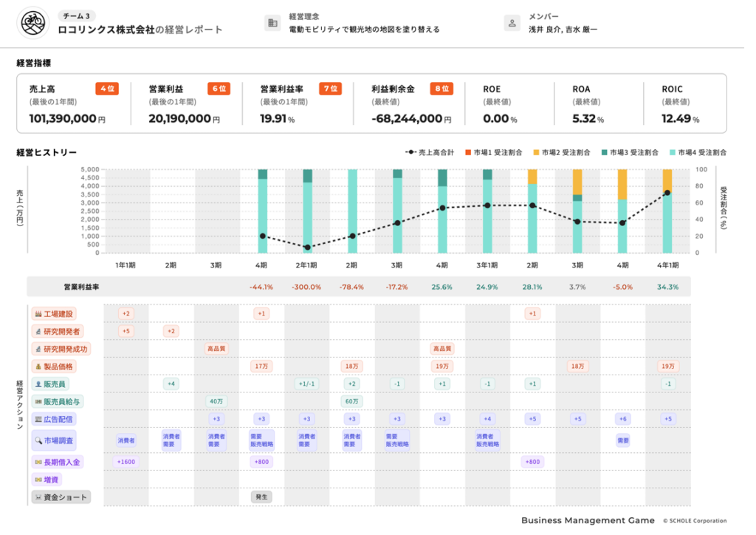Click the 4位 rank badge for 売上高
The image size is (756, 535).
(x=106, y=89)
